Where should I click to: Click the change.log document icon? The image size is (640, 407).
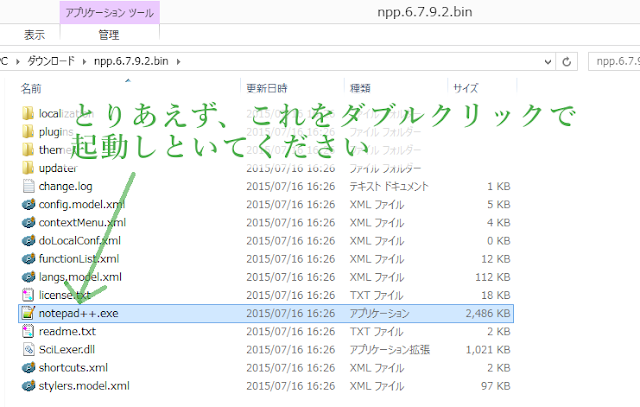coord(28,186)
